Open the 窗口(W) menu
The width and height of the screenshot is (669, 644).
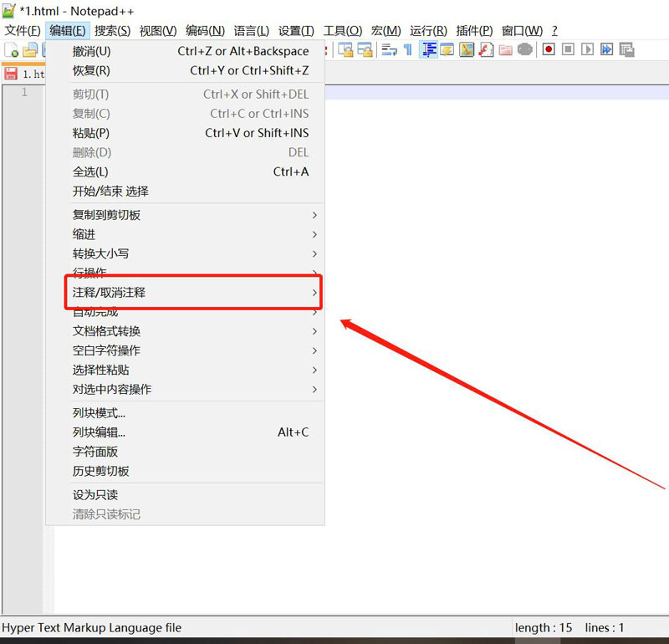click(x=522, y=31)
